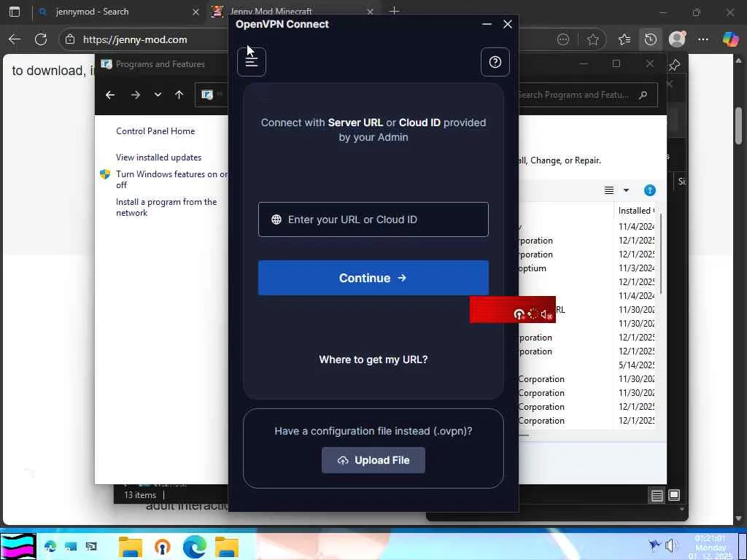
Task: View site info lock icon in address bar
Action: pos(70,39)
